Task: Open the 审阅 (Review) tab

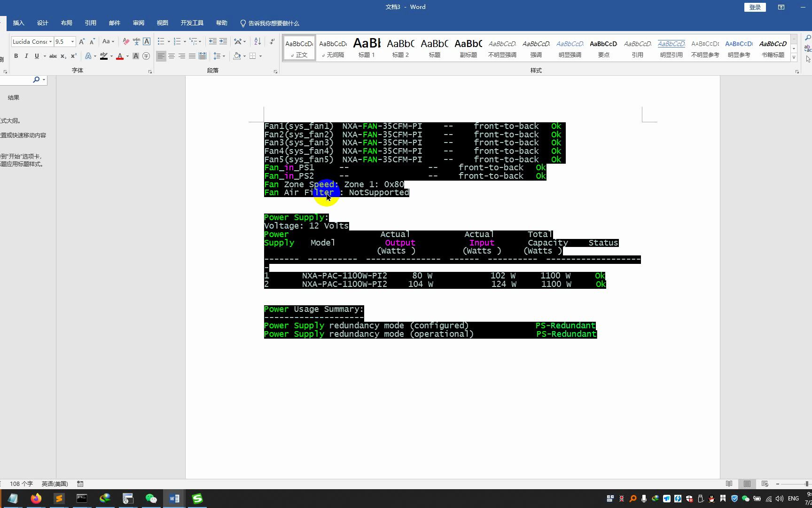Action: (139, 23)
